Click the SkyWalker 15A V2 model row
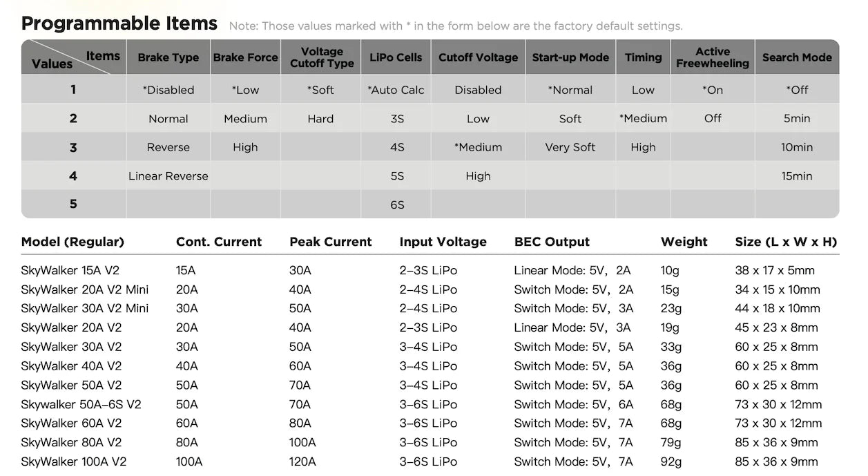This screenshot has width=868, height=476. [430, 270]
